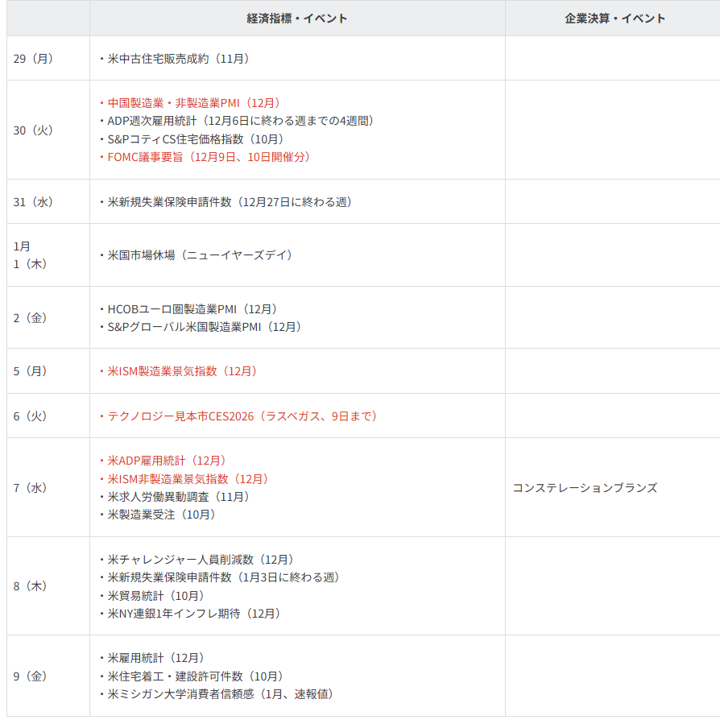Screen dimensions: 720x728
Task: Click the 経済指標・イベント column header
Action: coord(297,18)
